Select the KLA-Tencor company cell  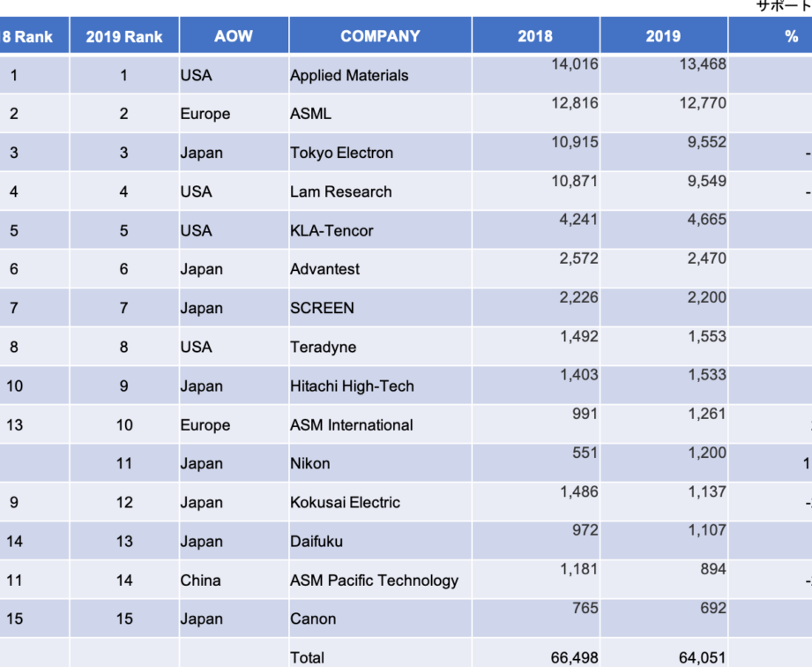[332, 230]
